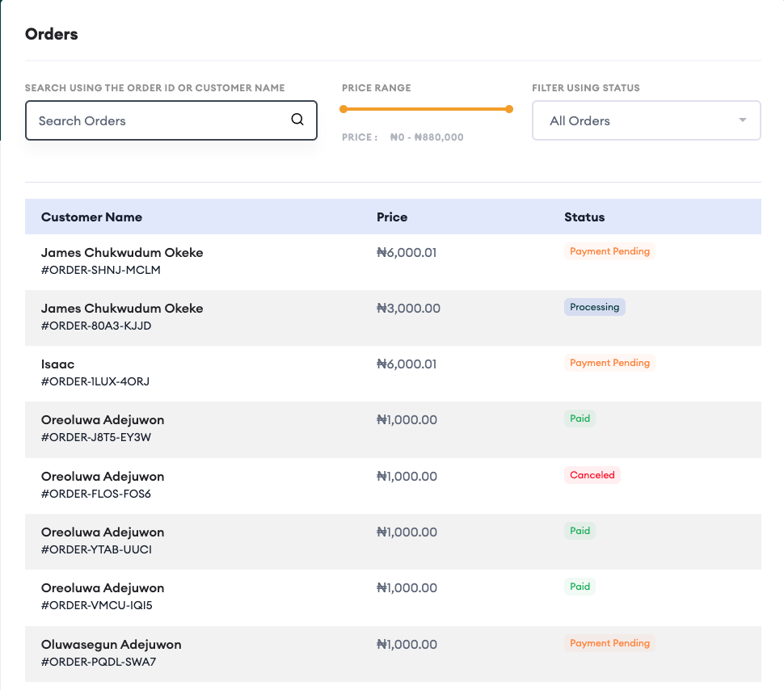Click the Canceled status badge
The height and width of the screenshot is (690, 784).
592,475
